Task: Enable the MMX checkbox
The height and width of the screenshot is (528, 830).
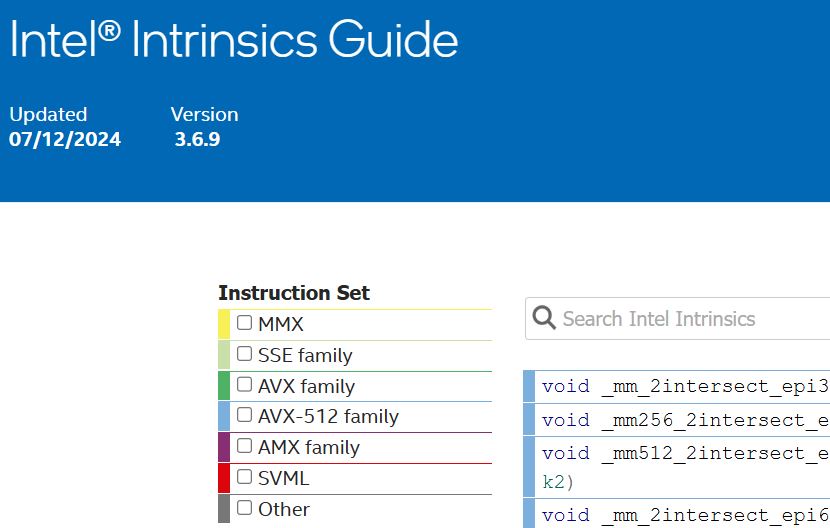Action: (244, 323)
